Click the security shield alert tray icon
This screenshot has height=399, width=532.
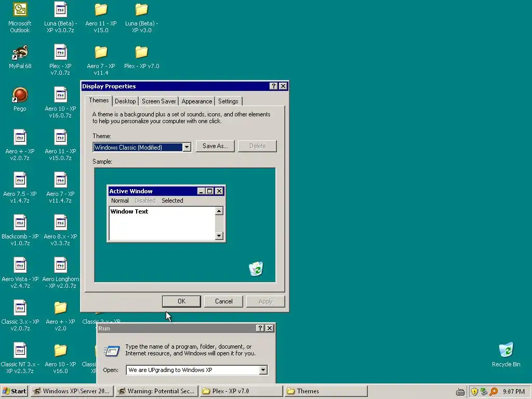pyautogui.click(x=474, y=392)
